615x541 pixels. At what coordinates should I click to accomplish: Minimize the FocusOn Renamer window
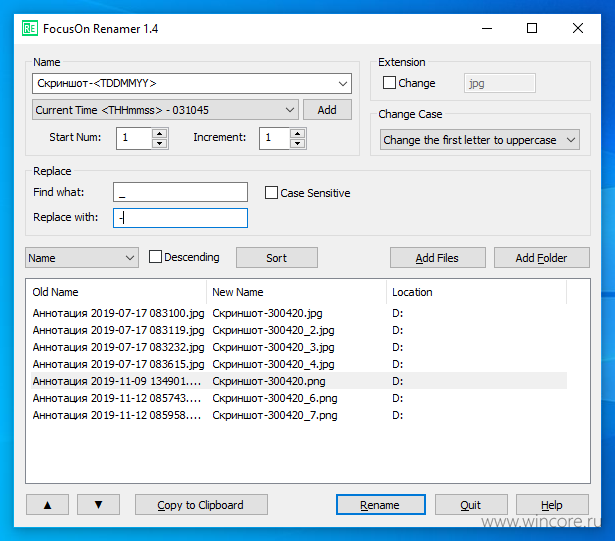(487, 28)
